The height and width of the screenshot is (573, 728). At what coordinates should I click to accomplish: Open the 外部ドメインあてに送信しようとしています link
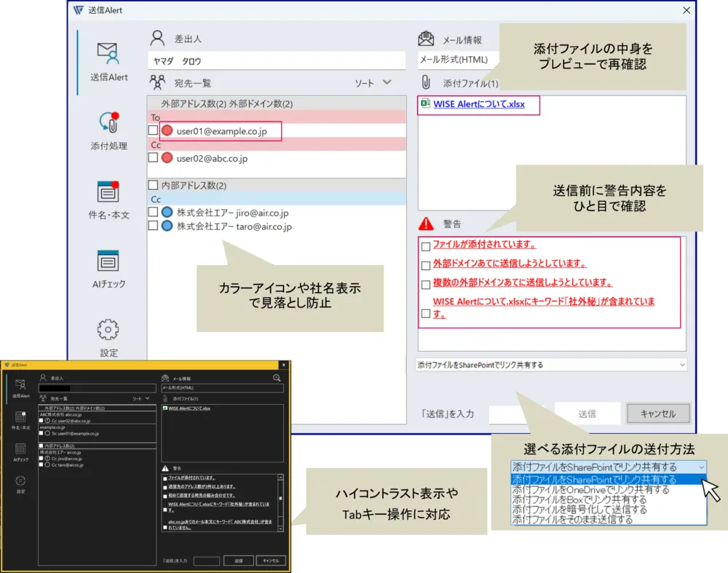point(510,264)
